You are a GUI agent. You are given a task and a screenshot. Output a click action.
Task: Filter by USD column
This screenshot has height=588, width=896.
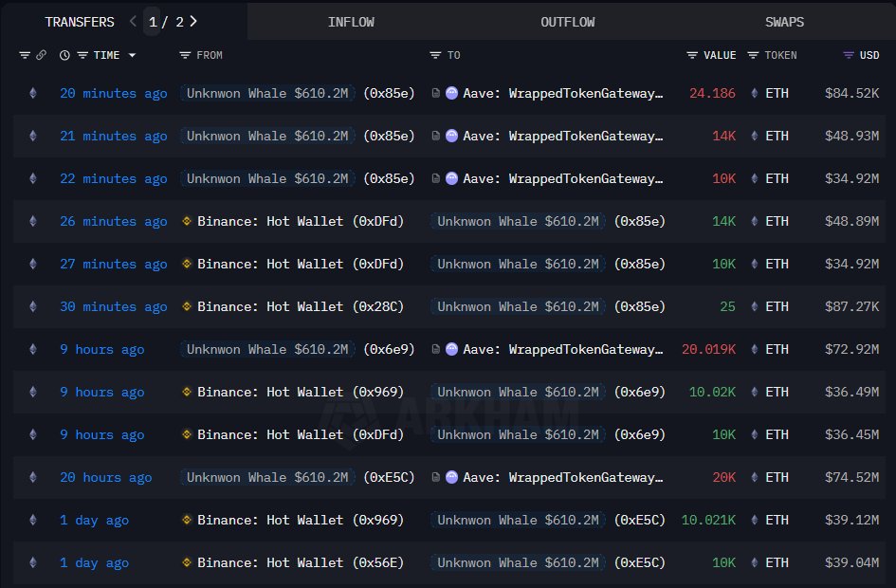tap(849, 55)
